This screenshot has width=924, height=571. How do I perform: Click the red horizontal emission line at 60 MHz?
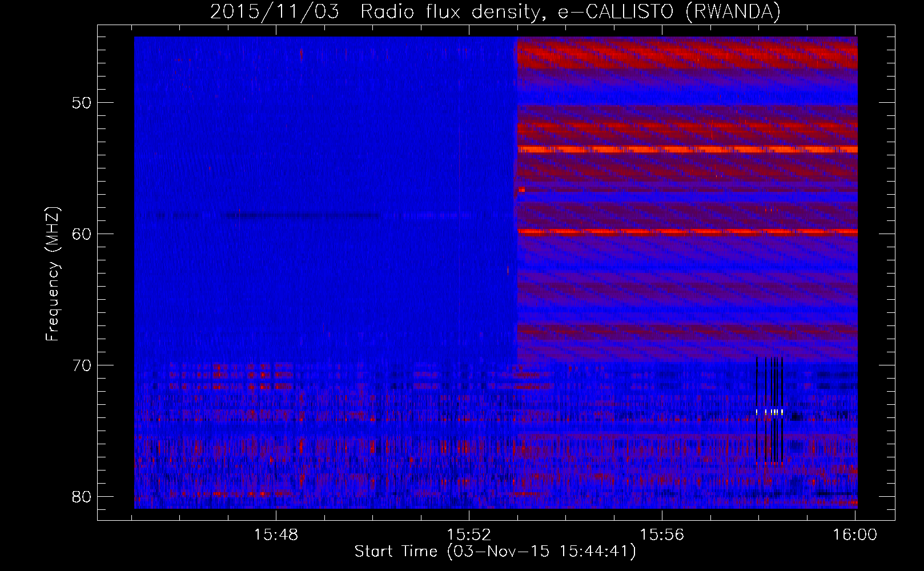[x=688, y=232]
